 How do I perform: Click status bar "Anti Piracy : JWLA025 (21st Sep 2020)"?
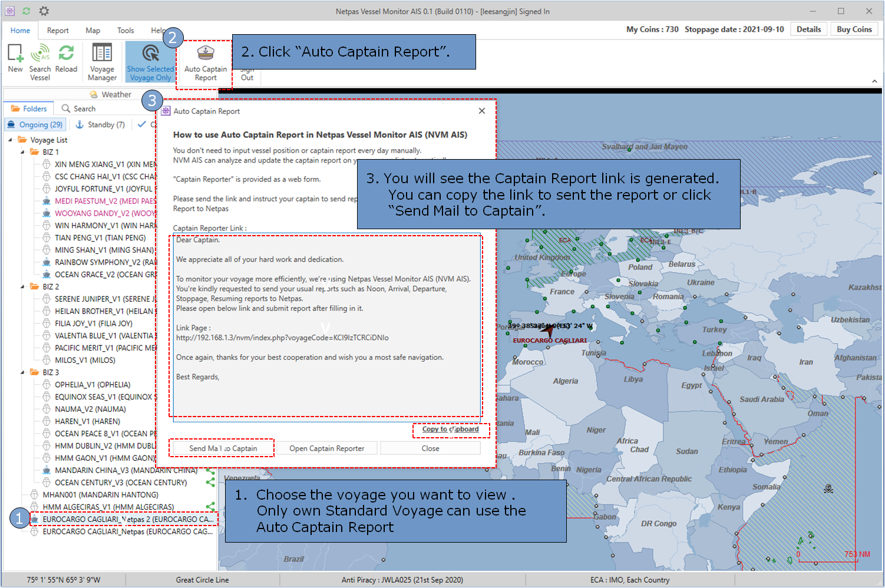point(402,580)
